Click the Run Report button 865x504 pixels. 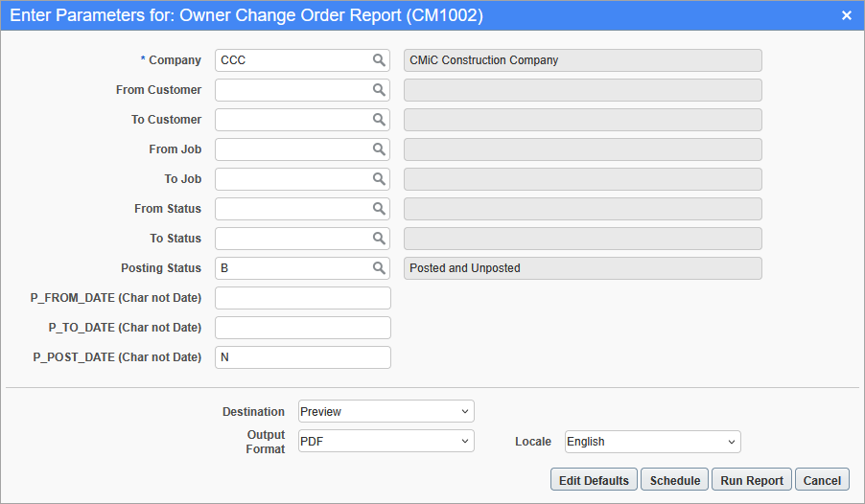[752, 480]
